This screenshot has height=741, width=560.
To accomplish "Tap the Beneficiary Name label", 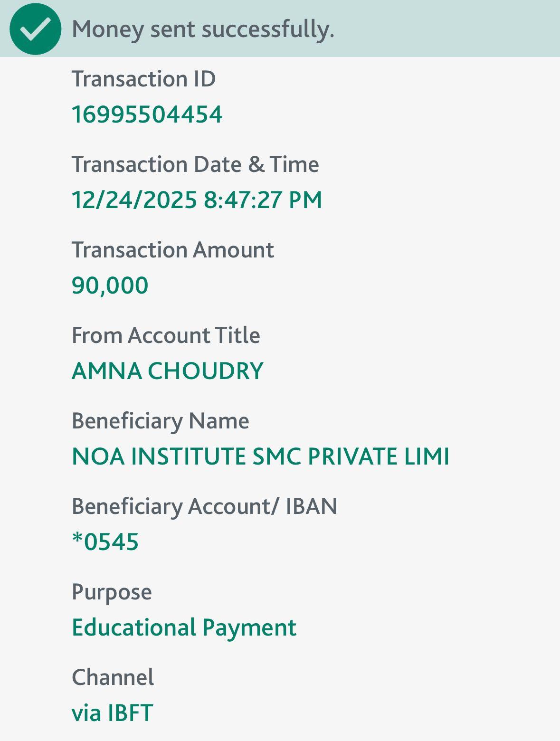I will 160,421.
